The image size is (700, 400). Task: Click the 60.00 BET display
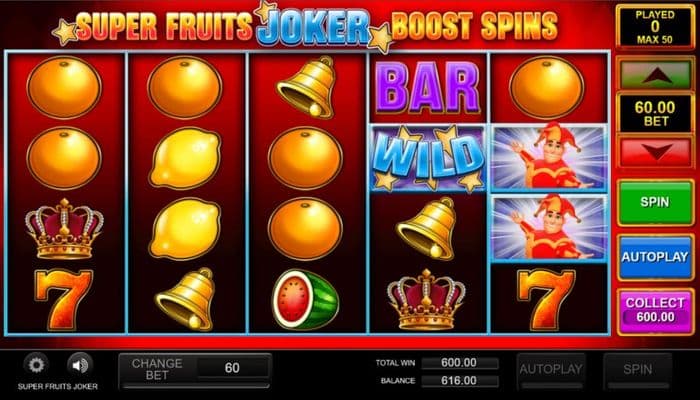655,113
